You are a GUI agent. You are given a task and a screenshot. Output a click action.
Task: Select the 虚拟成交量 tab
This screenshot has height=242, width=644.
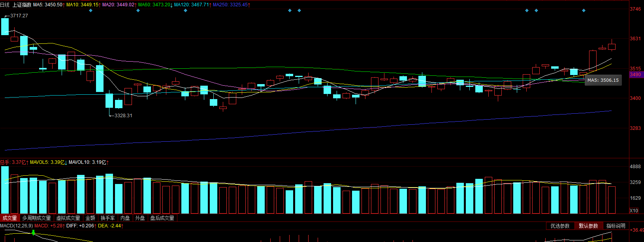tap(68, 218)
